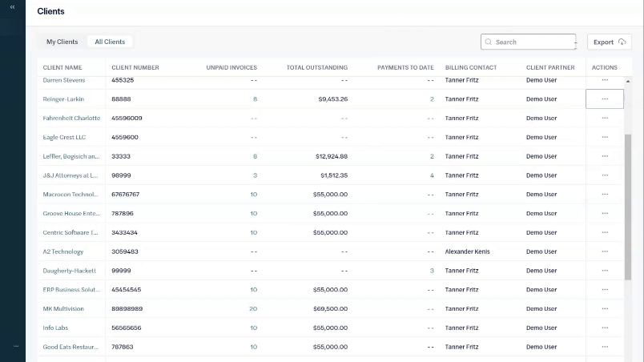Image resolution: width=644 pixels, height=362 pixels.
Task: Open the Darren Stevens client link
Action: (63, 80)
